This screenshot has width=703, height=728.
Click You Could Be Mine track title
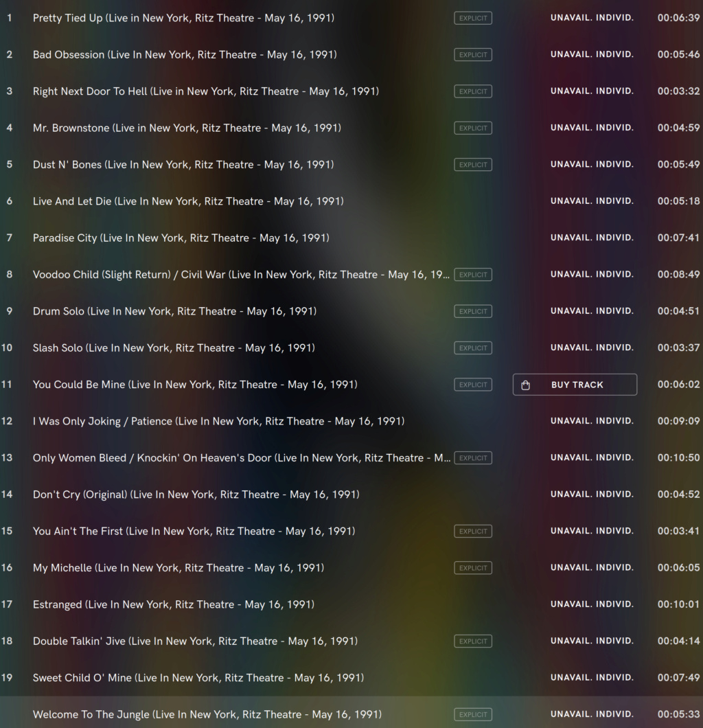(195, 385)
